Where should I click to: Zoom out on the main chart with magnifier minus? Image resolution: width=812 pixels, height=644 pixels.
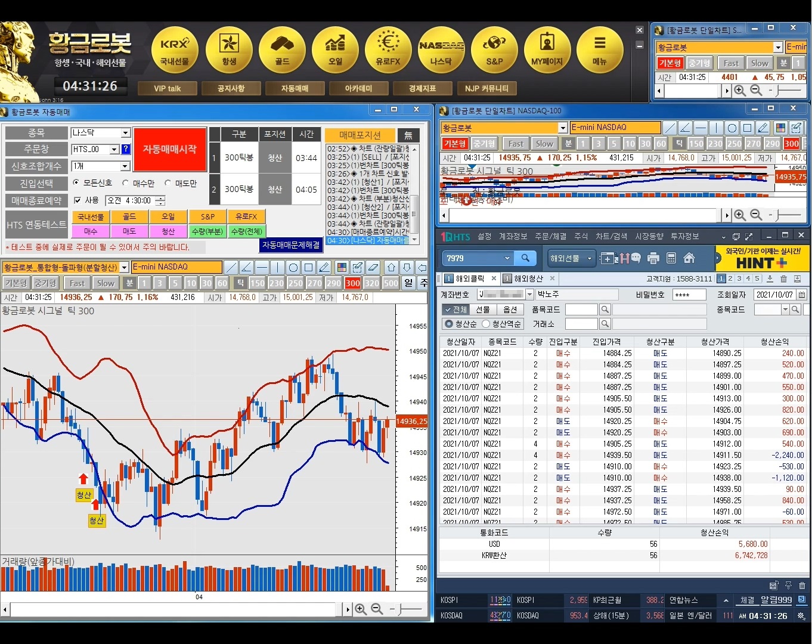[377, 609]
